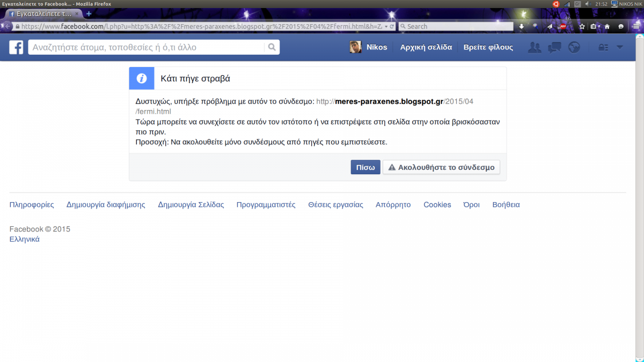This screenshot has height=362, width=644.
Task: Click the blue info icon beside Κάτι πήγε στραβά
Action: click(142, 78)
